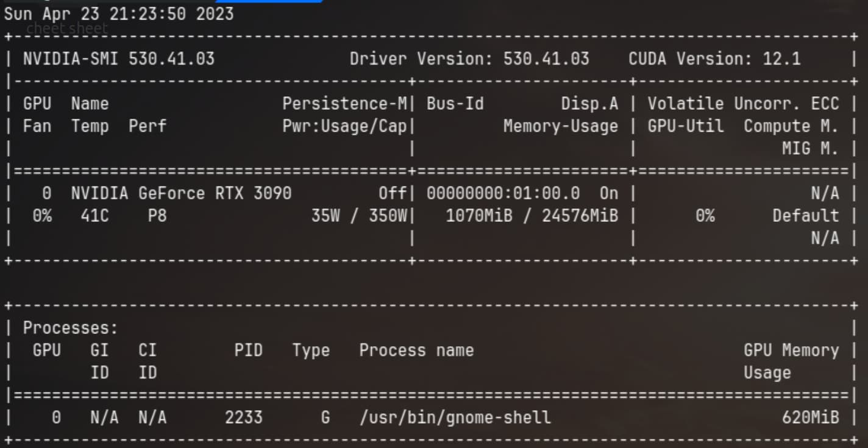Click the Default compute mode value

[806, 216]
